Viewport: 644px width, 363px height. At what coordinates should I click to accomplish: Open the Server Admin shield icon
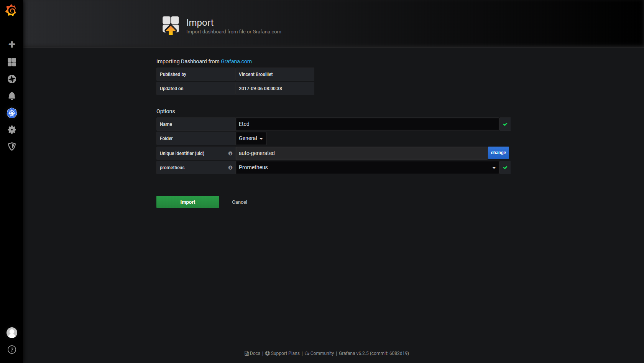tap(12, 147)
